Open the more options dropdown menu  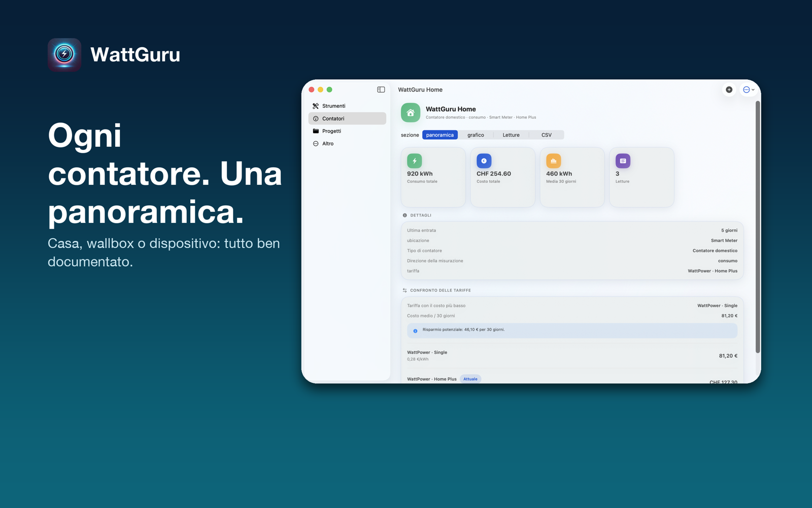(x=749, y=89)
